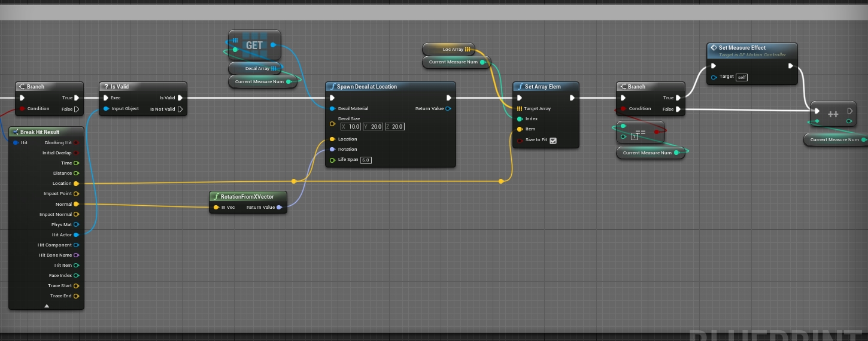Edit the Decal Size Z value
868x341 pixels.
coord(394,127)
